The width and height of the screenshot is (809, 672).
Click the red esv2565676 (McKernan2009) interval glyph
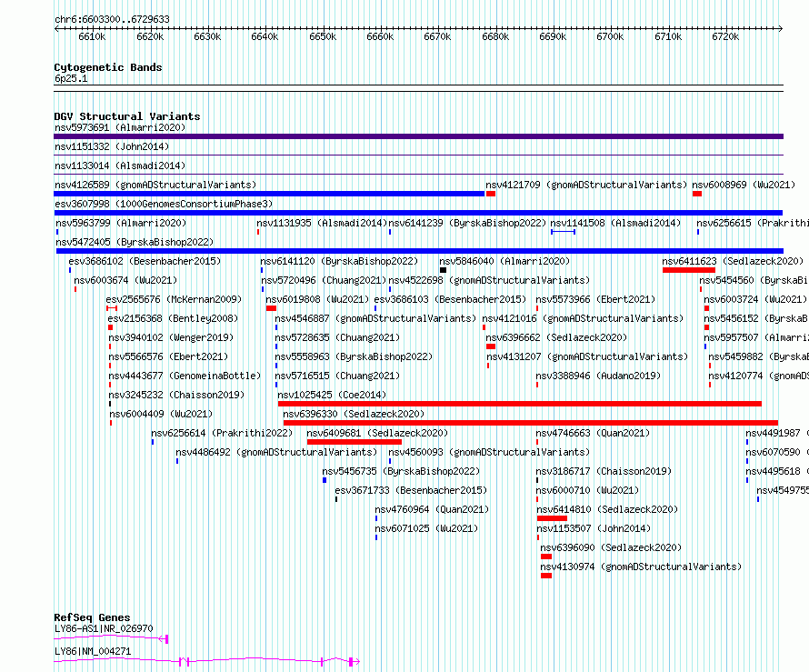pos(112,308)
